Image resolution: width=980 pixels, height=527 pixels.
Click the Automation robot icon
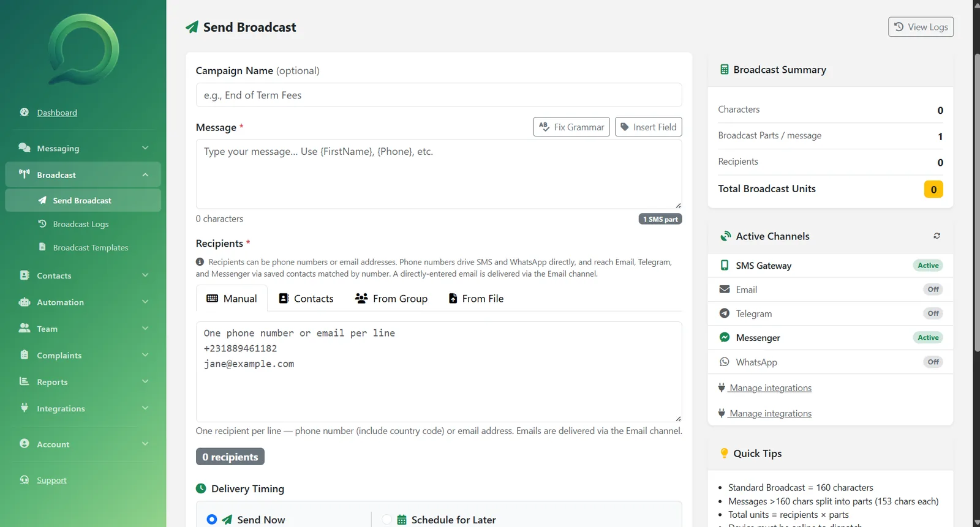pos(24,302)
